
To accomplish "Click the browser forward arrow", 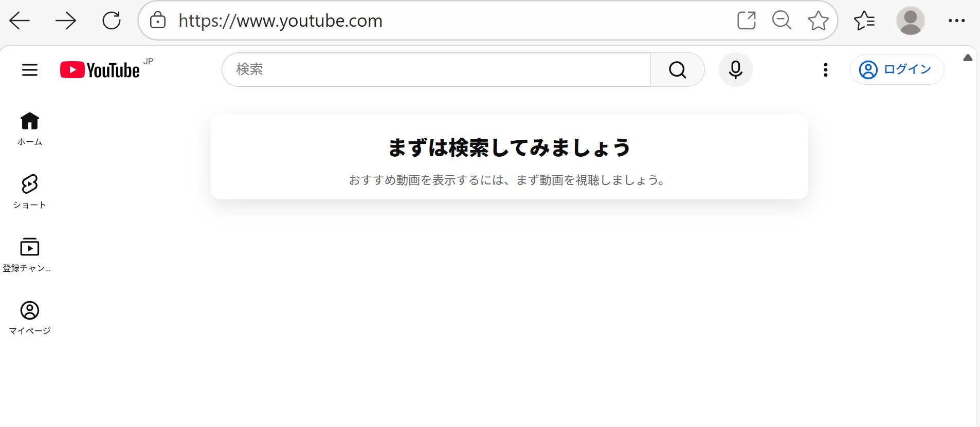I will 65,21.
